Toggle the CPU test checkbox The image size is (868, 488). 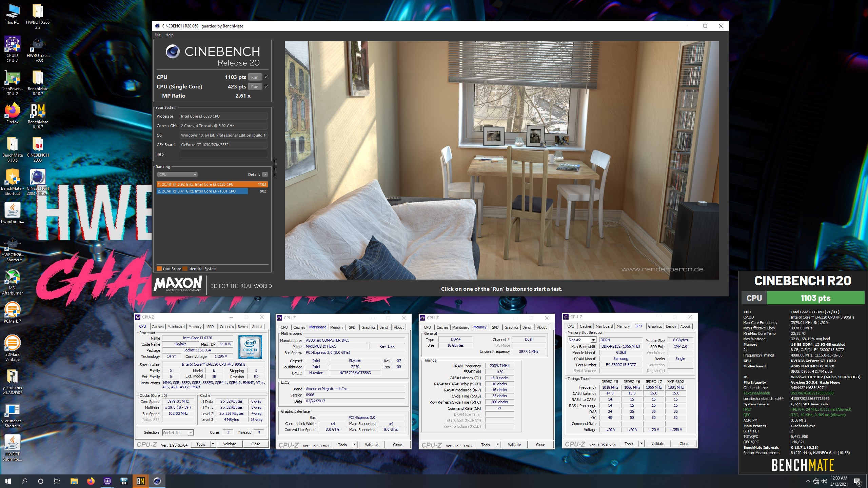click(x=266, y=77)
